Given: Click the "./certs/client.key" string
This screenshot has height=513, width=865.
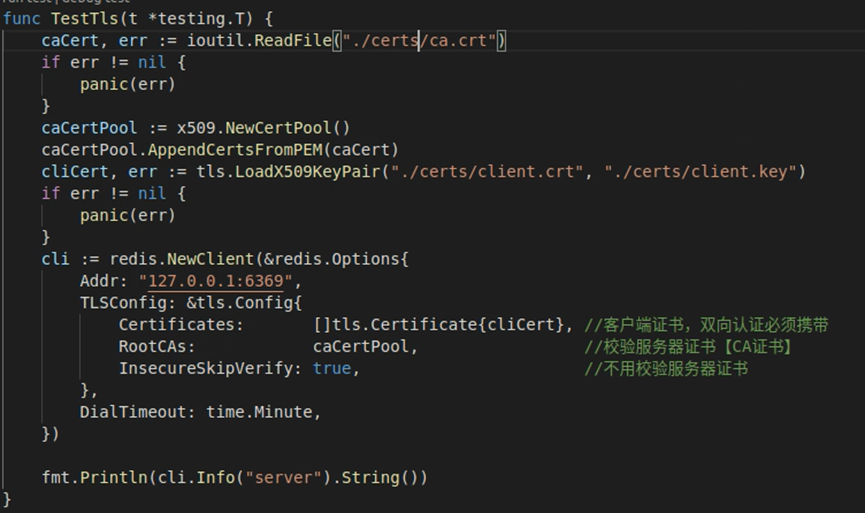Looking at the screenshot, I should click(x=700, y=172).
